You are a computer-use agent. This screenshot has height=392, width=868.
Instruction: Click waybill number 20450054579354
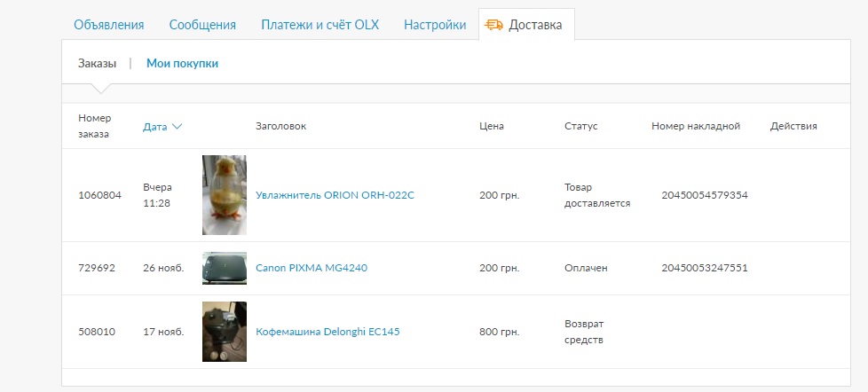[x=705, y=195]
